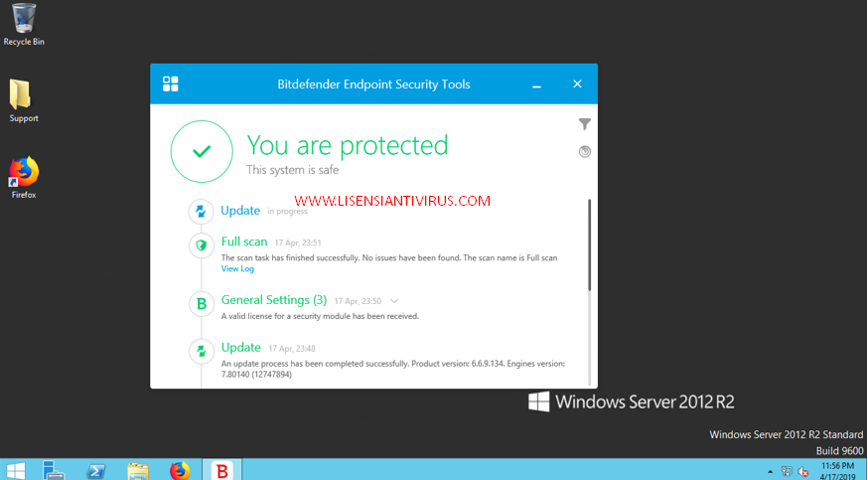This screenshot has width=868, height=480.
Task: Open Windows PowerShell from the taskbar
Action: (x=97, y=470)
